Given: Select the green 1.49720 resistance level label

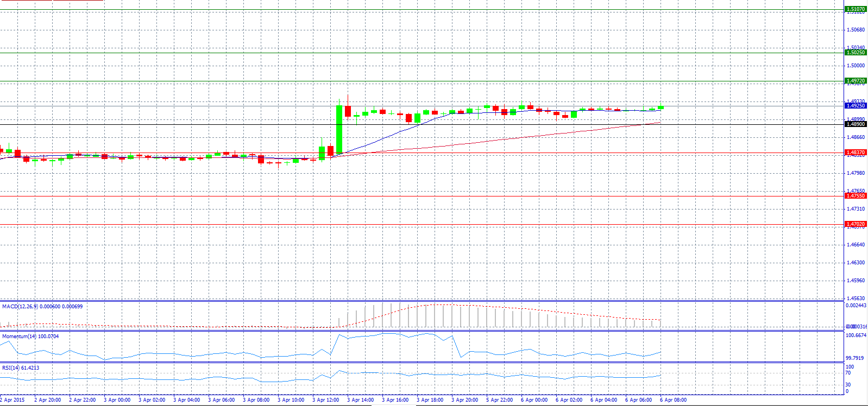Looking at the screenshot, I should 856,81.
